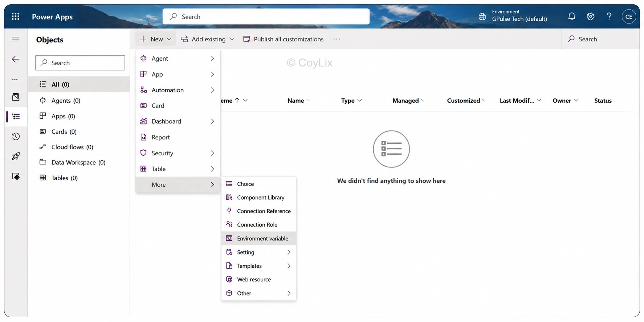The image size is (644, 322).
Task: Expand the Other submenu chevron
Action: [289, 293]
